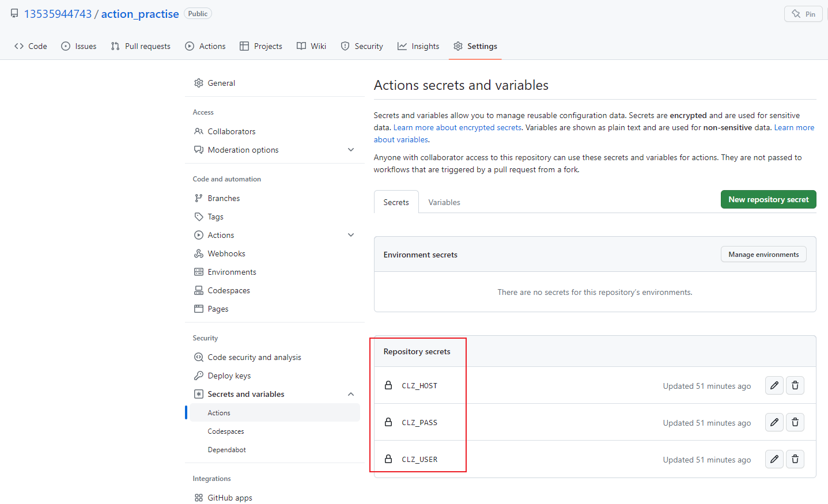Pin the repository with Pin button
828x504 pixels.
pos(803,14)
